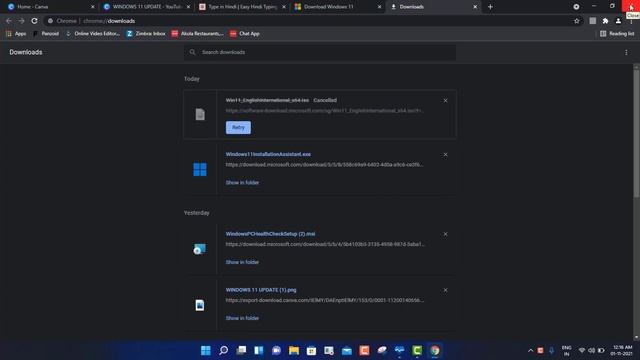Screen dimensions: 640x360
Task: Open the Mail app from the taskbar
Action: coord(347,350)
